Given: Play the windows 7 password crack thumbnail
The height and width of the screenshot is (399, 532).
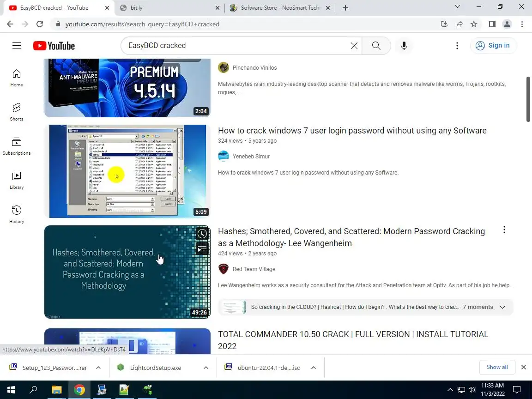Looking at the screenshot, I should point(127,171).
